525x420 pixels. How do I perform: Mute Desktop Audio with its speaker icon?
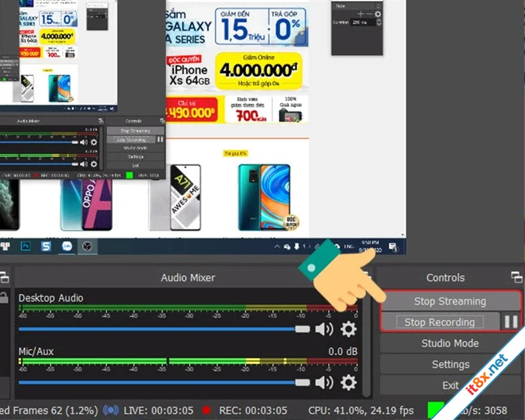pyautogui.click(x=324, y=329)
